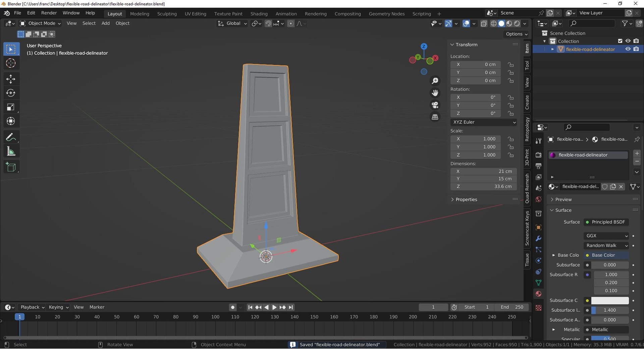
Task: Click the Subsurface Color white swatch
Action: [610, 300]
